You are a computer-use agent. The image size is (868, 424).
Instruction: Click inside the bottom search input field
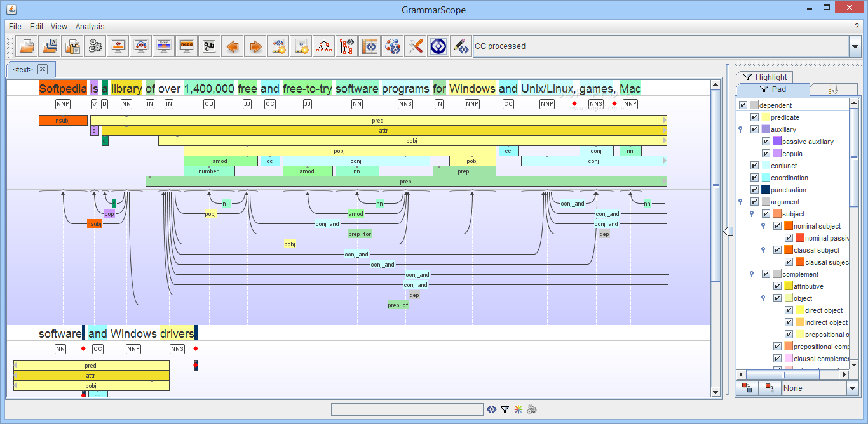tap(407, 409)
